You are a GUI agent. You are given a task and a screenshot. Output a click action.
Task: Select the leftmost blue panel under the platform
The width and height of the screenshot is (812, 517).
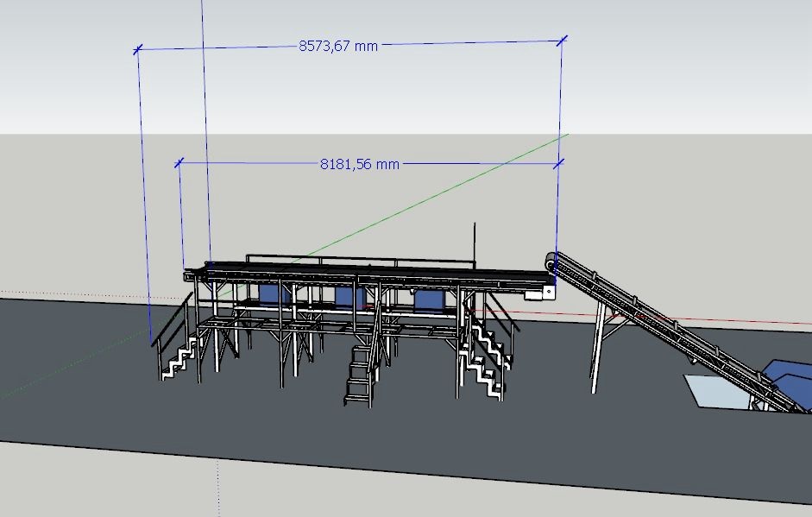(x=275, y=294)
